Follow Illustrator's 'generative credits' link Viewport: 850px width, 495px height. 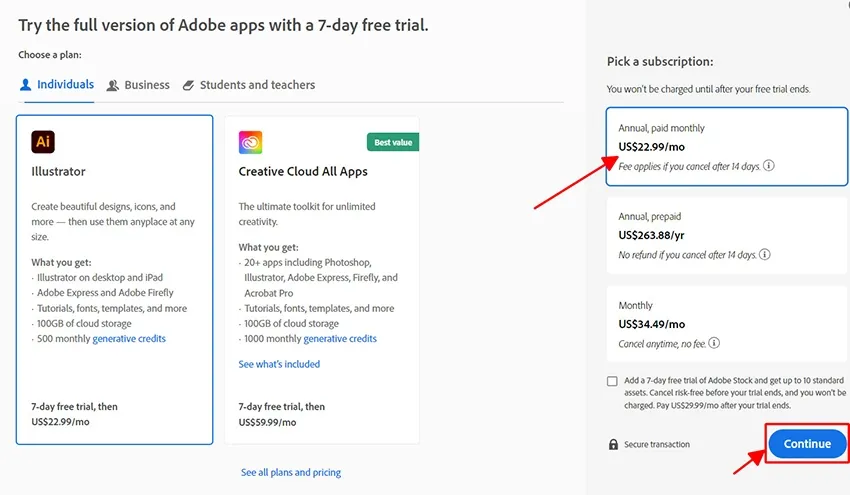129,339
